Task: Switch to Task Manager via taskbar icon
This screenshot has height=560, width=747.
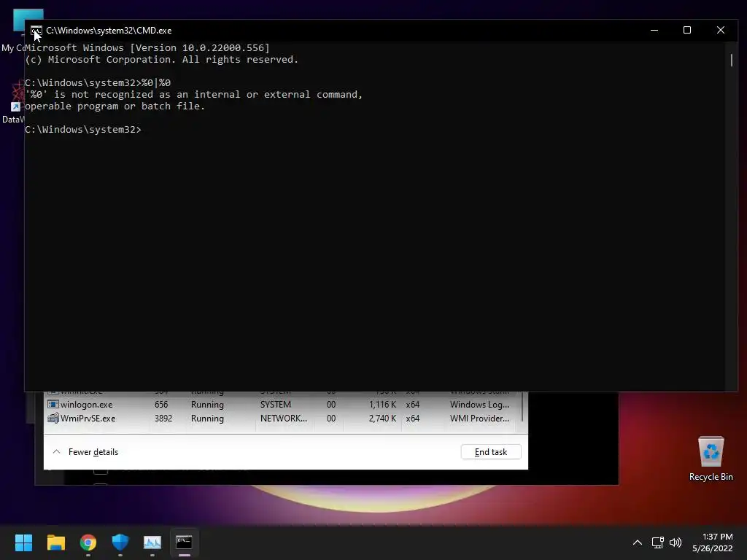Action: 152,542
